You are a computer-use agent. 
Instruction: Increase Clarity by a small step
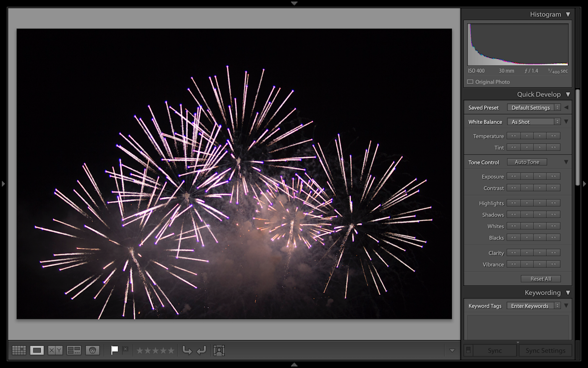click(540, 252)
